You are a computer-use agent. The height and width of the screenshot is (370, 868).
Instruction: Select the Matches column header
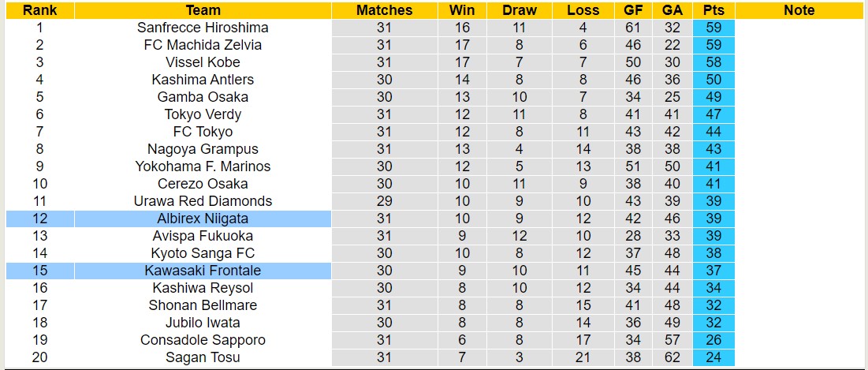384,10
